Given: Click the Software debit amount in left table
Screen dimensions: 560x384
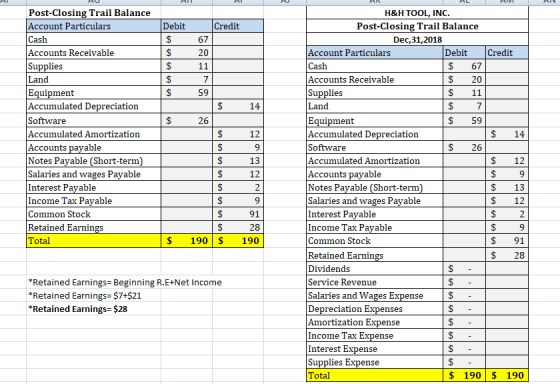Looking at the screenshot, I should (x=187, y=120).
